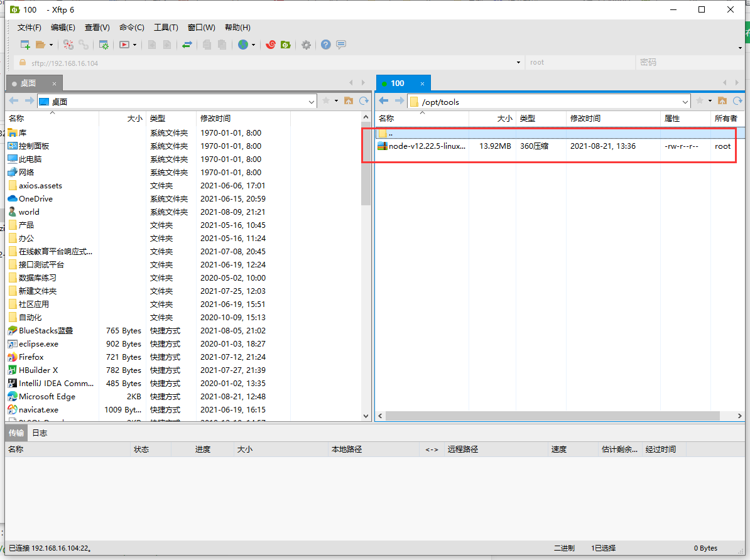Screen dimensions: 750x560
Task: Click the 密码 password input field
Action: pos(691,63)
